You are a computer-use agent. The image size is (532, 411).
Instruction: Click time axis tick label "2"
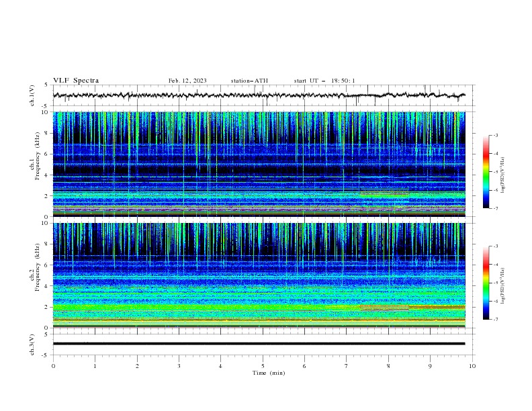tap(137, 366)
